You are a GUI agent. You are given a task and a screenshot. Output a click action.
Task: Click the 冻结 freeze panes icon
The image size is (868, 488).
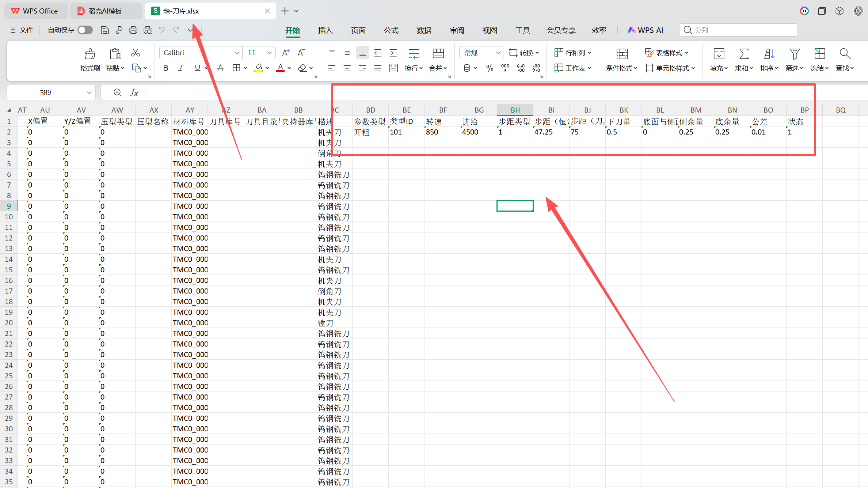click(819, 54)
